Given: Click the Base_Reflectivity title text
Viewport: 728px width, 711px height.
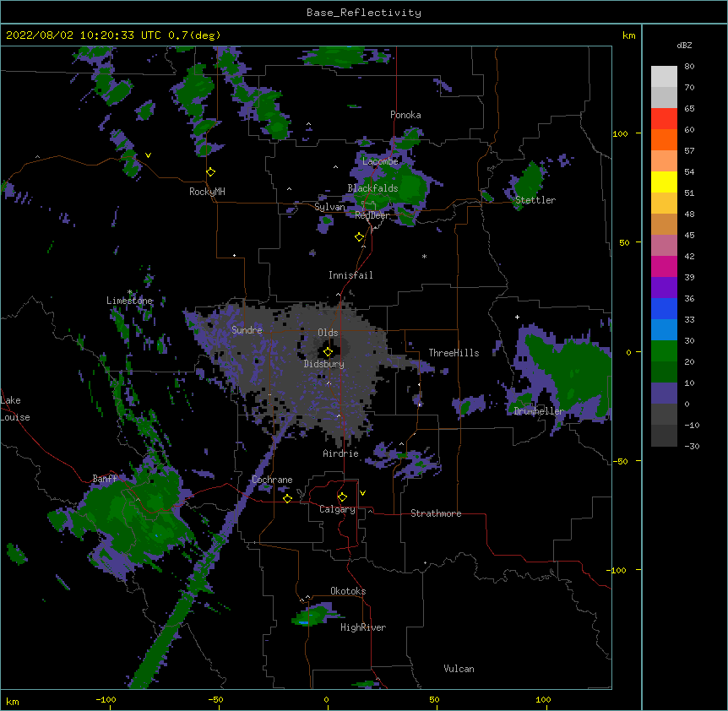Looking at the screenshot, I should [364, 13].
